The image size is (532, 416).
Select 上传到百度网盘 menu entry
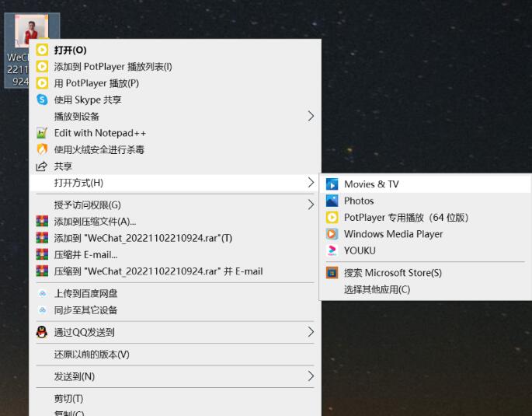tap(85, 294)
